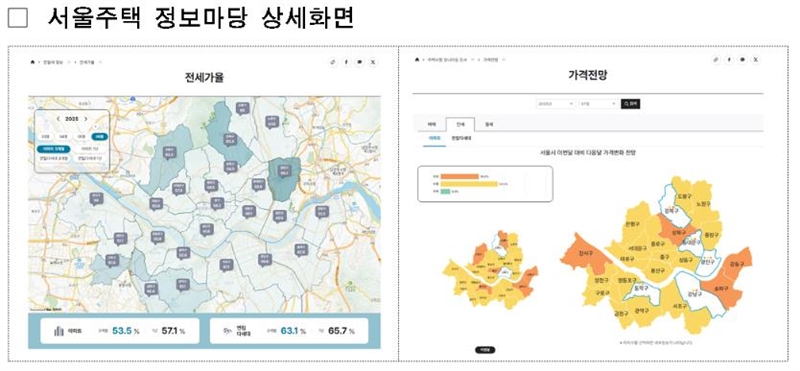The width and height of the screenshot is (800, 371).
Task: Open the year dropdown on the 가격전망 page
Action: pos(556,104)
